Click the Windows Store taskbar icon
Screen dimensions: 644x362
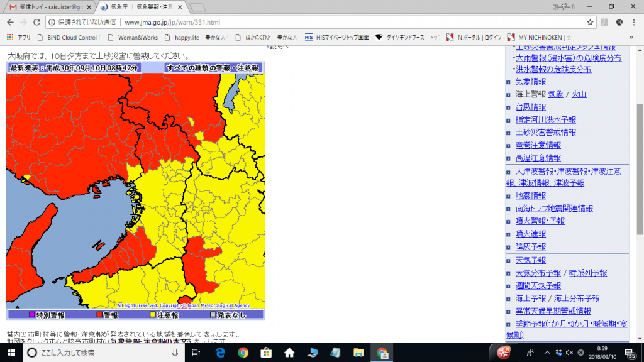point(266,353)
